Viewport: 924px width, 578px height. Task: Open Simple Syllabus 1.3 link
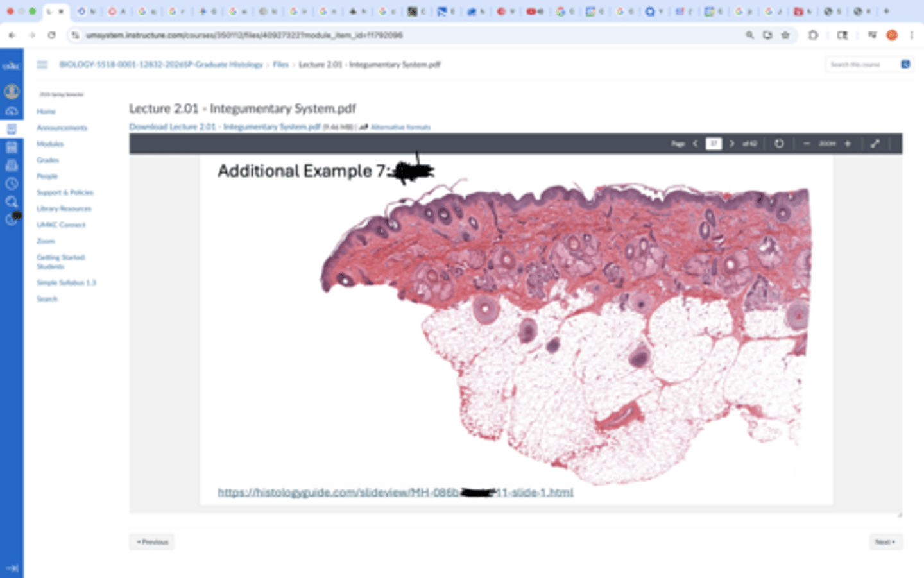[x=66, y=282]
